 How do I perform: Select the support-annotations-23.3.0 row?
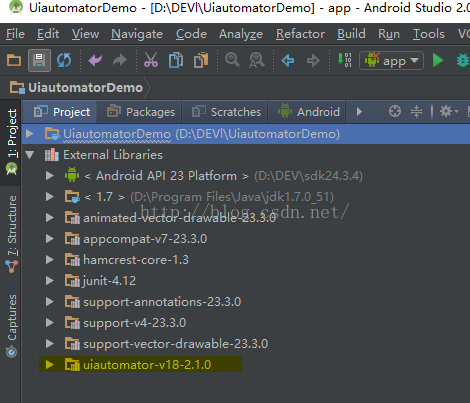[x=246, y=302]
